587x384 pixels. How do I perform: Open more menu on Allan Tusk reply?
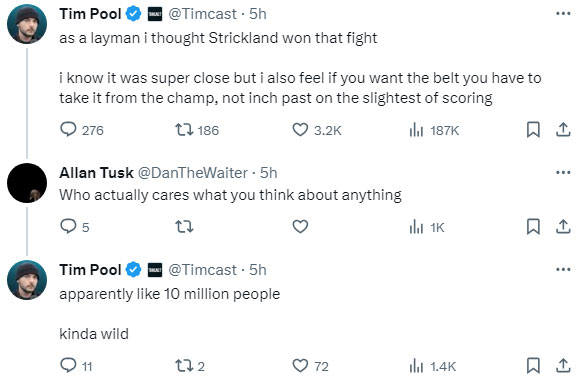563,173
